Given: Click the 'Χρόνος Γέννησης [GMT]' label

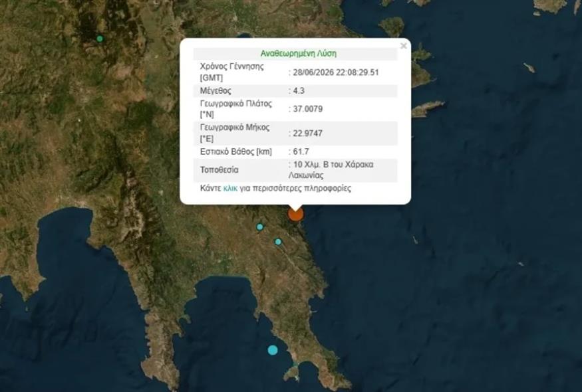Looking at the screenshot, I should 232,72.
